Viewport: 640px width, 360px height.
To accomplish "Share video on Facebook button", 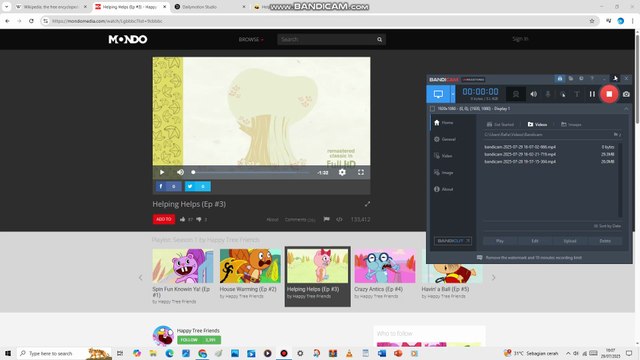I will [169, 186].
